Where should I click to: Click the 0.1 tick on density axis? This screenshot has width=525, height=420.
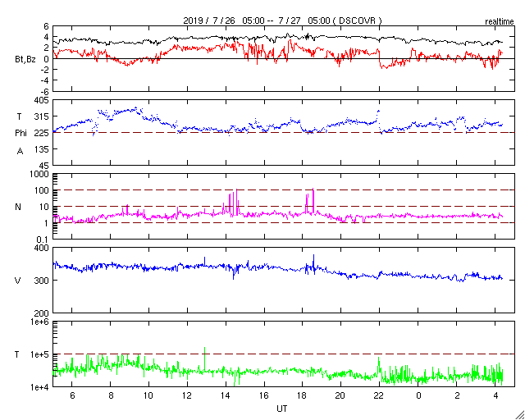pos(43,239)
